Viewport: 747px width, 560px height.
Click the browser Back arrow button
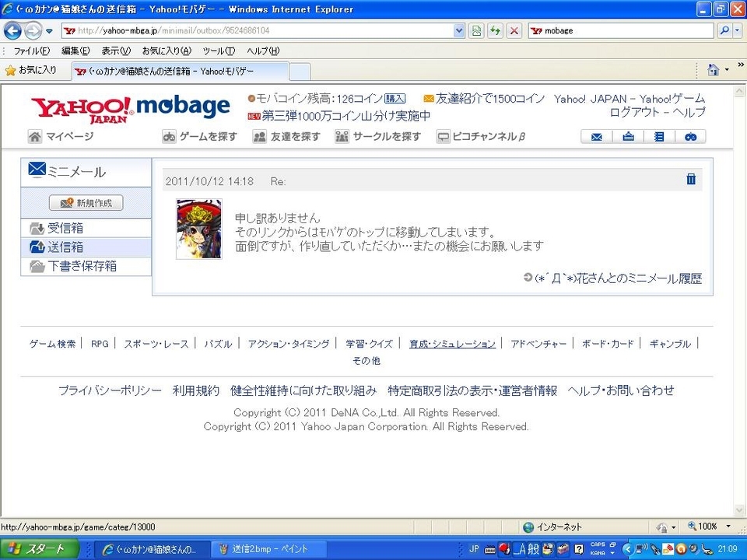pos(13,31)
